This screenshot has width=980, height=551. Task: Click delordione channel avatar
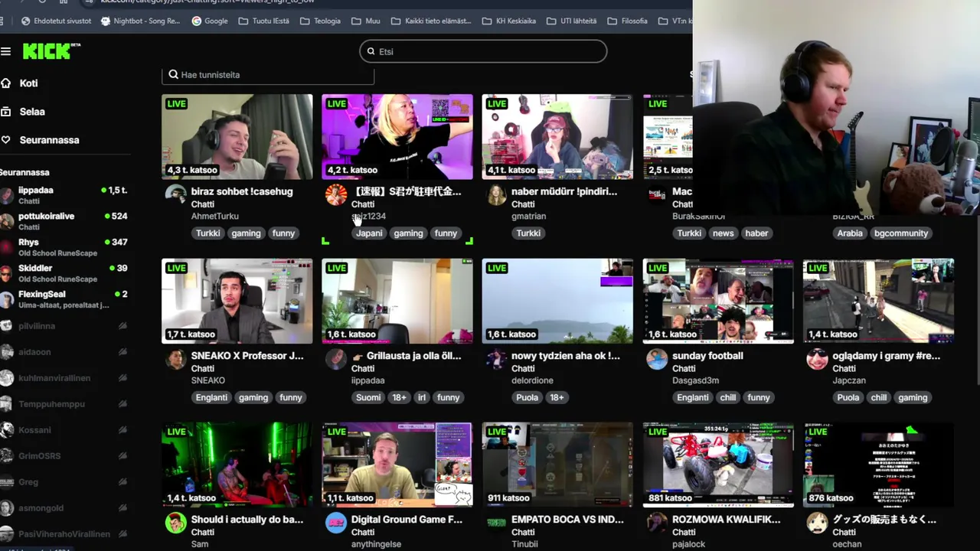pyautogui.click(x=497, y=359)
